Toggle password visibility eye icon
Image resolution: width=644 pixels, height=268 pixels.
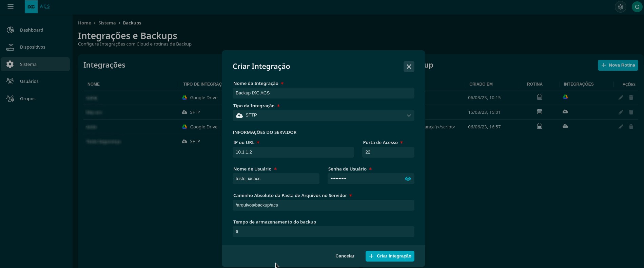(x=408, y=179)
